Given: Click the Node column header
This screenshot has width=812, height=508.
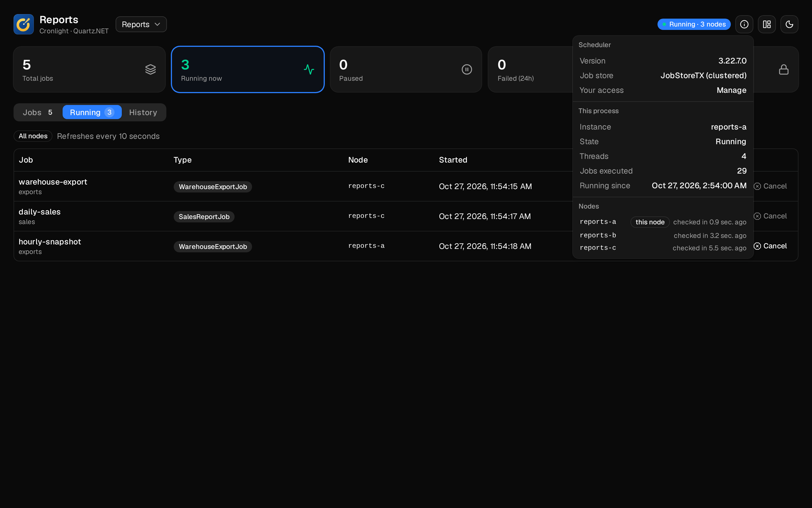Looking at the screenshot, I should point(358,160).
